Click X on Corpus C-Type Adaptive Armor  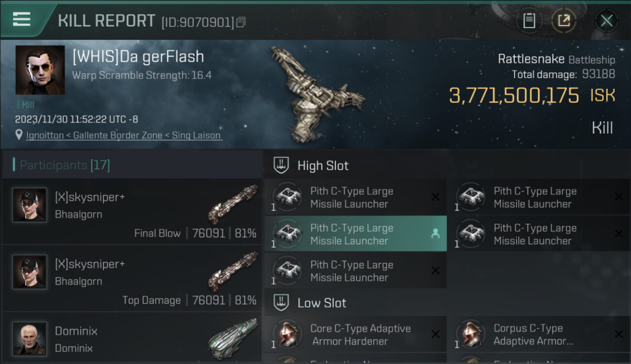pos(618,334)
